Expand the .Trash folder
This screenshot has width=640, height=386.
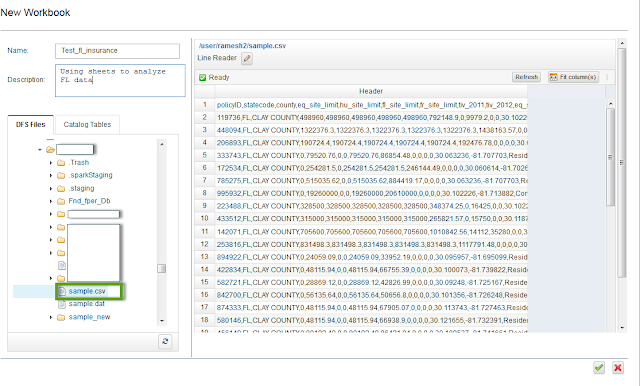(x=51, y=162)
